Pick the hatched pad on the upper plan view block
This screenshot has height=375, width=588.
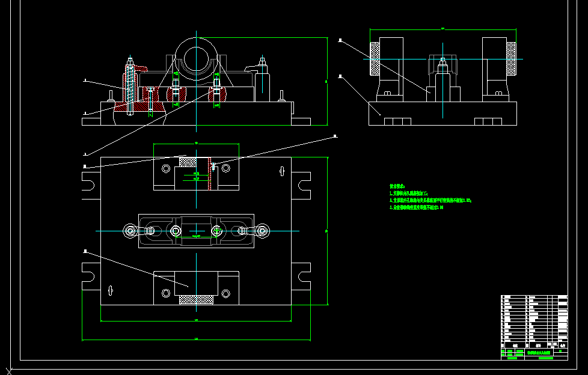pos(188,162)
